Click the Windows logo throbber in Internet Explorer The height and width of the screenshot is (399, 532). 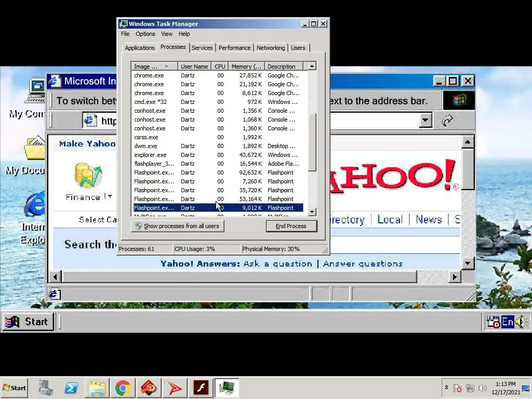tap(459, 100)
